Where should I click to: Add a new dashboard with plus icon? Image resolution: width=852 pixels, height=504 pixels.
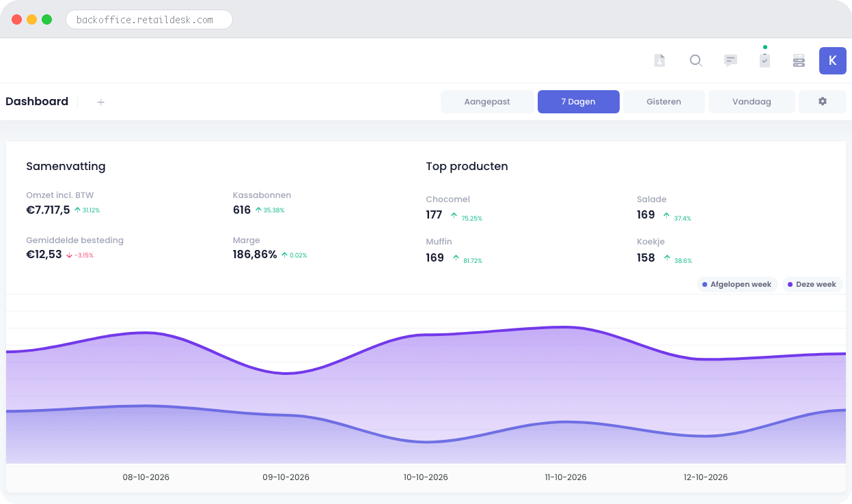click(x=100, y=102)
